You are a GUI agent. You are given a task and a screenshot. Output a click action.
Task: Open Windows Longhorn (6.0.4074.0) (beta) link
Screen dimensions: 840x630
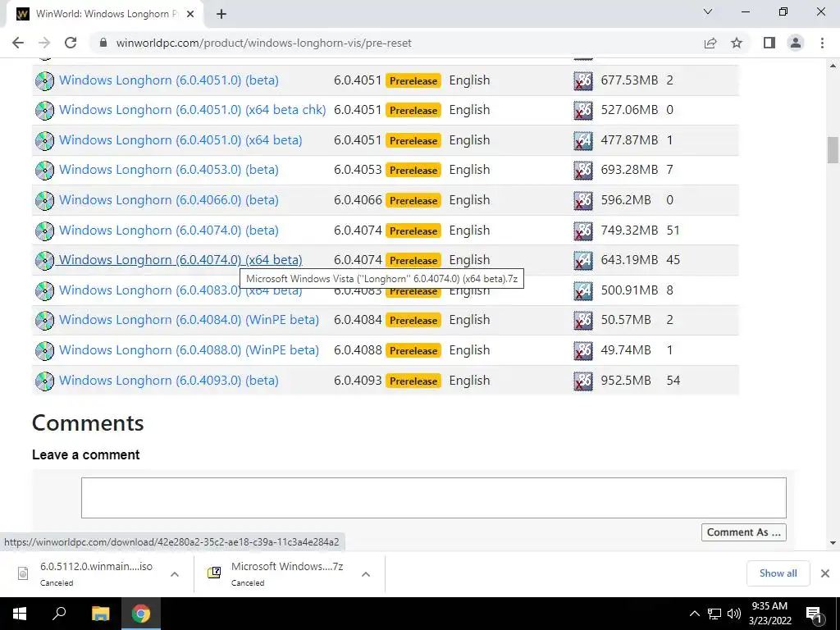click(x=169, y=231)
